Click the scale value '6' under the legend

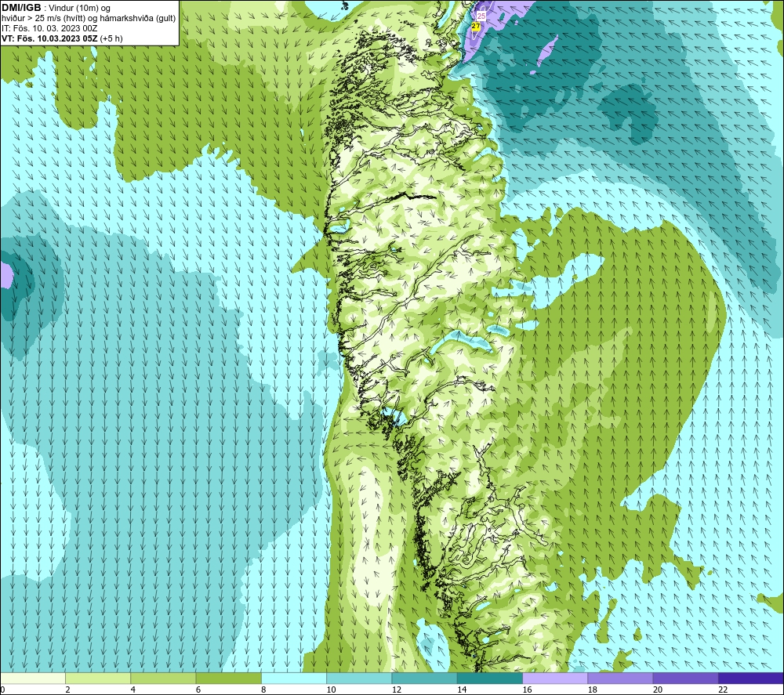[198, 690]
